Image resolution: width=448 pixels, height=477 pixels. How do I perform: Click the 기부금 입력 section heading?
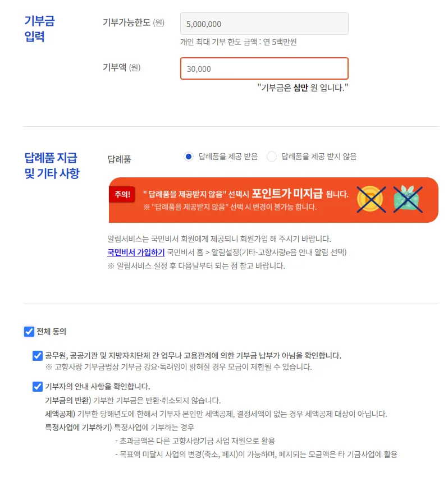coord(39,29)
